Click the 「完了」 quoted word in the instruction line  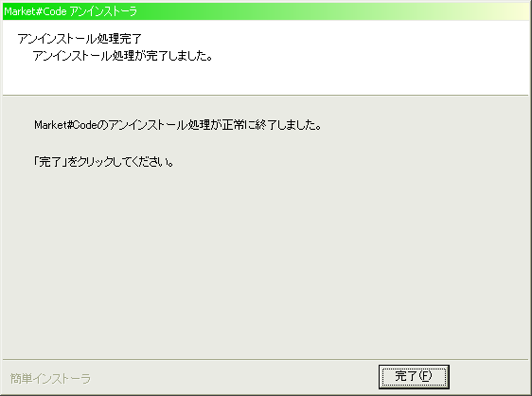pos(50,162)
